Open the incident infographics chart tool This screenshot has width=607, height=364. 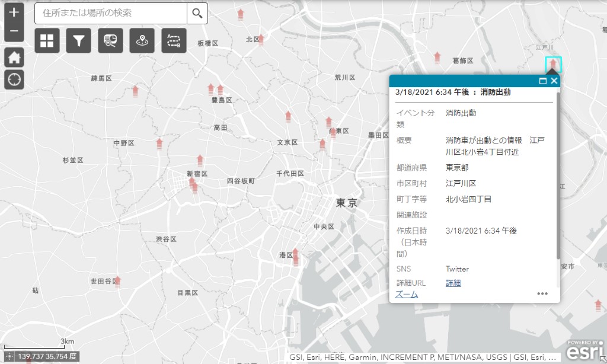[x=110, y=41]
